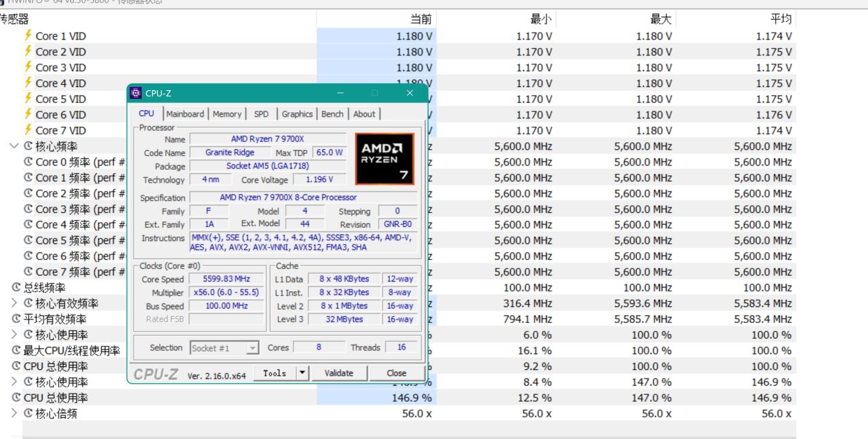868x439 pixels.
Task: Open the Bench tab
Action: click(x=332, y=114)
